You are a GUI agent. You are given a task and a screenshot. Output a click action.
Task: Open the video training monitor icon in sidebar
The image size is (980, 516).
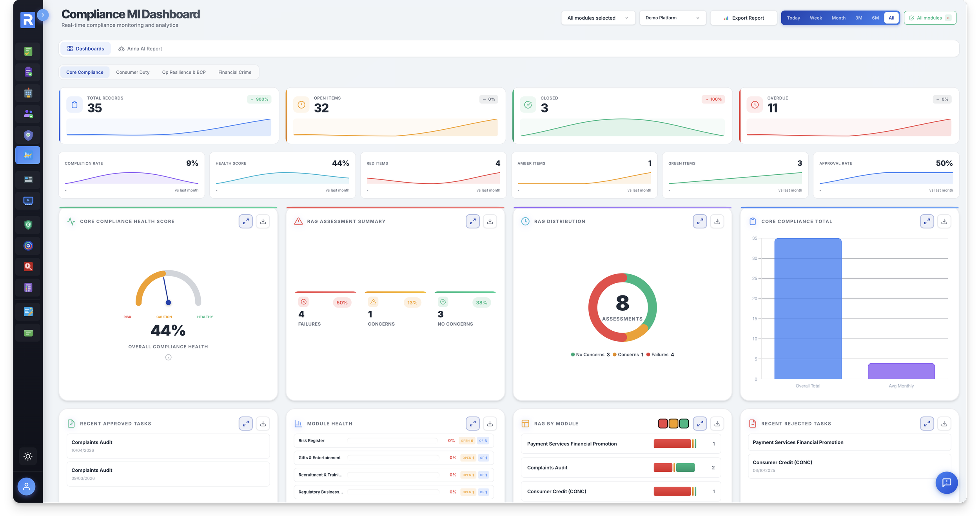(27, 201)
